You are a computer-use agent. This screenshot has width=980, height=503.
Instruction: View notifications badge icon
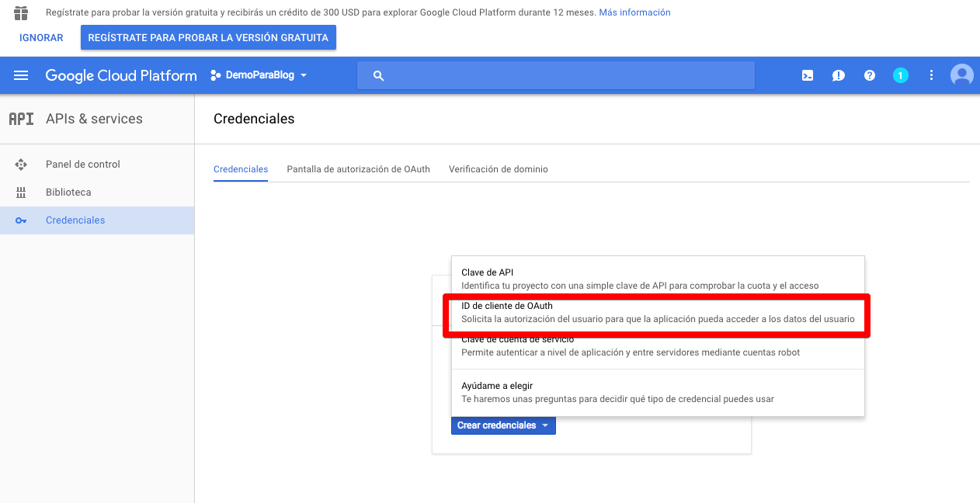(x=900, y=75)
